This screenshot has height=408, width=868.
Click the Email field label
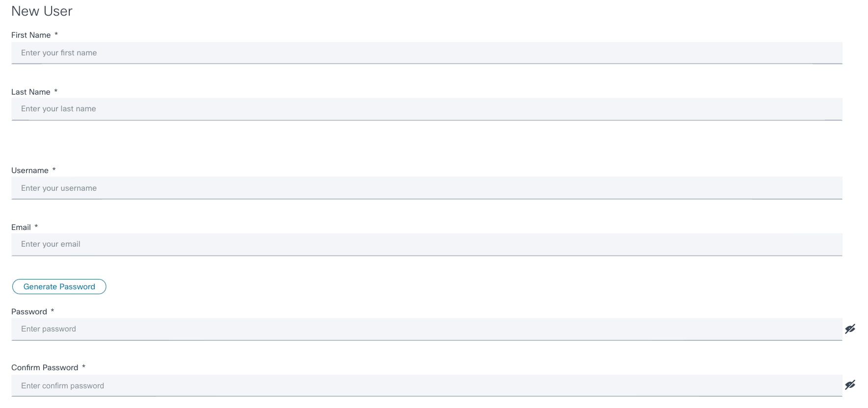click(21, 228)
